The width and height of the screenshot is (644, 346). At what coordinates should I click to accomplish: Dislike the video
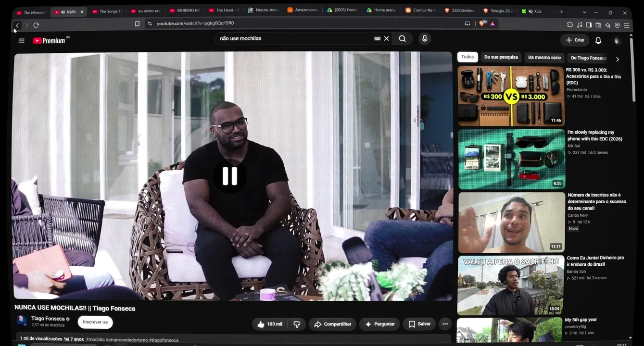(x=297, y=324)
